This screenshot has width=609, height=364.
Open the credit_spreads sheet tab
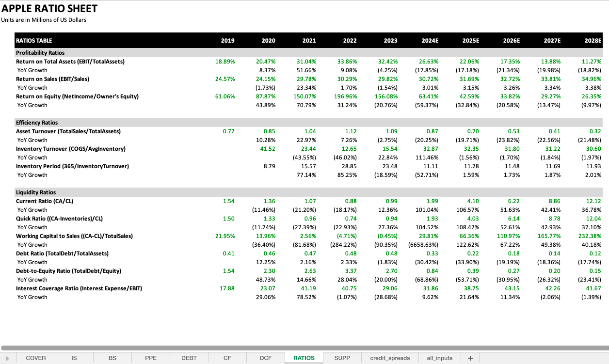(x=390, y=358)
